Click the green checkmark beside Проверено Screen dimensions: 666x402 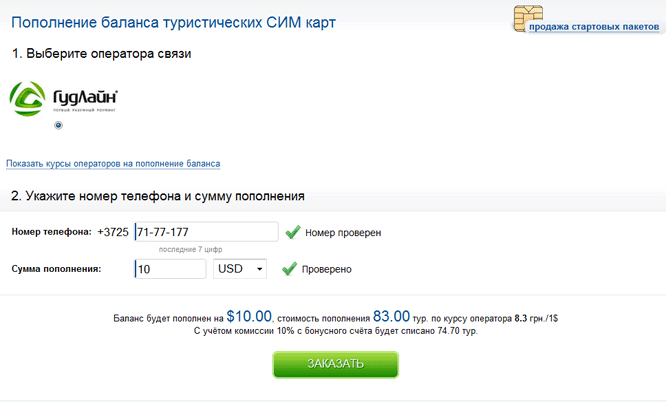click(289, 269)
